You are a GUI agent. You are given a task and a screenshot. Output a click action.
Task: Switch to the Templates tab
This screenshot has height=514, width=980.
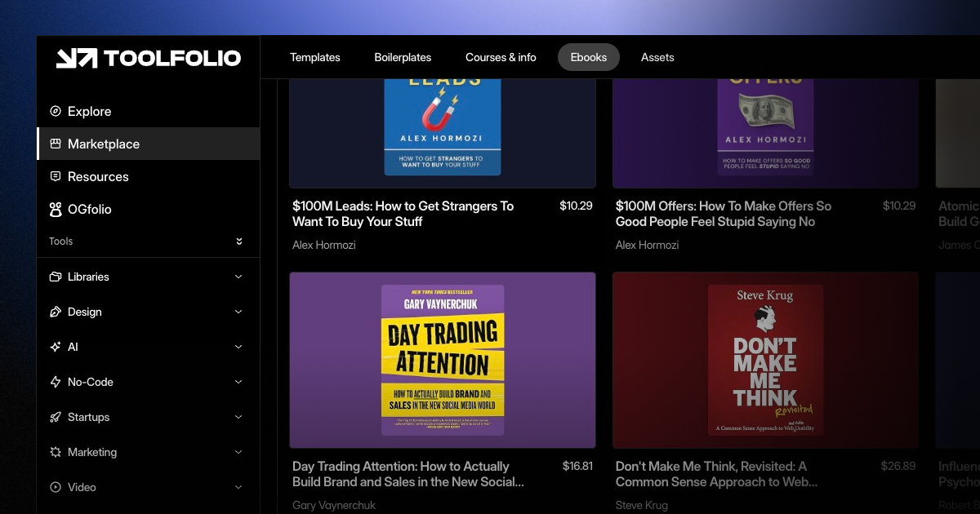pos(315,57)
